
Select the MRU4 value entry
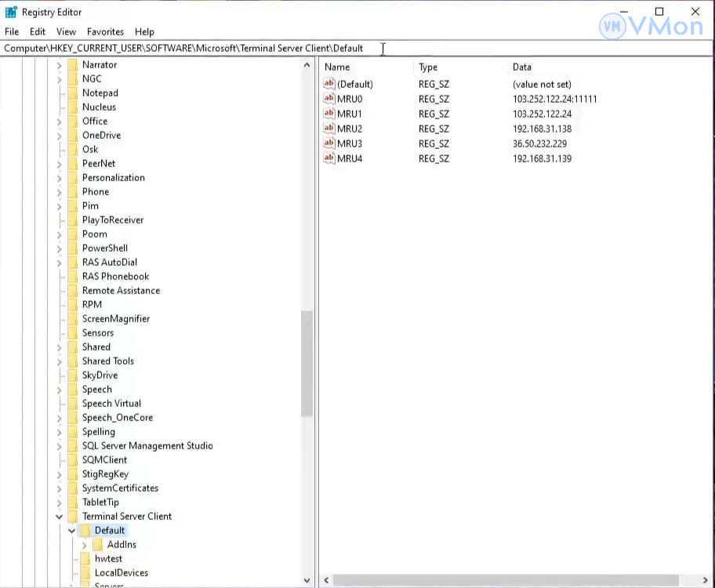(x=350, y=159)
